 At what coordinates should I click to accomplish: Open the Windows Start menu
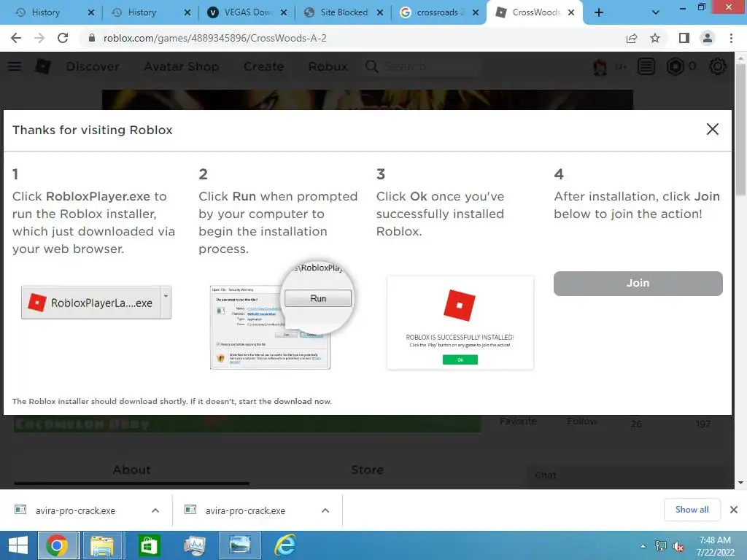(18, 545)
